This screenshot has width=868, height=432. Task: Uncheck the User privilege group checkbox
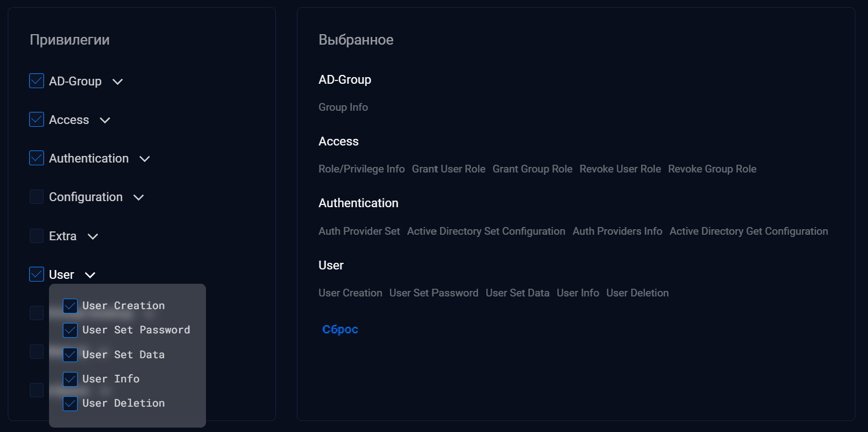[x=36, y=274]
